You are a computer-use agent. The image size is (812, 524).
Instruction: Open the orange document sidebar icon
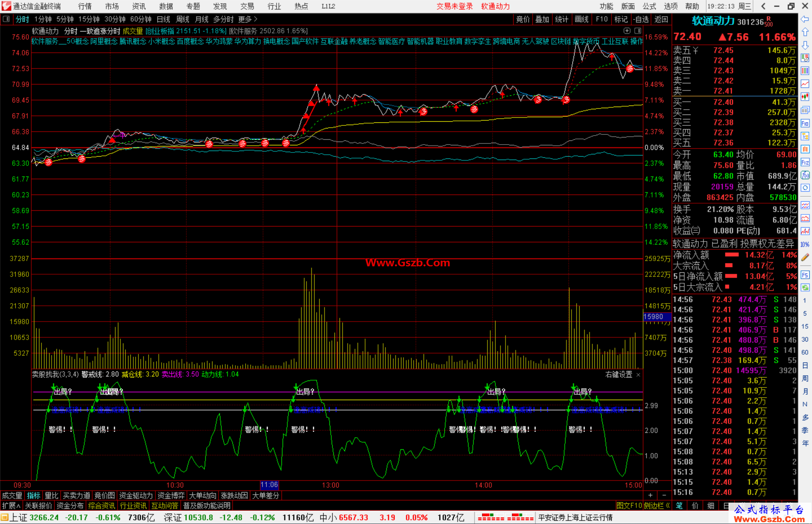tap(805, 149)
